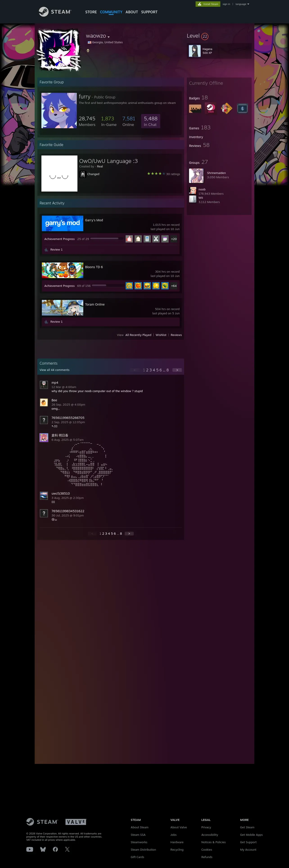The height and width of the screenshot is (868, 289).
Task: Open the Badges 18 link
Action: click(199, 98)
